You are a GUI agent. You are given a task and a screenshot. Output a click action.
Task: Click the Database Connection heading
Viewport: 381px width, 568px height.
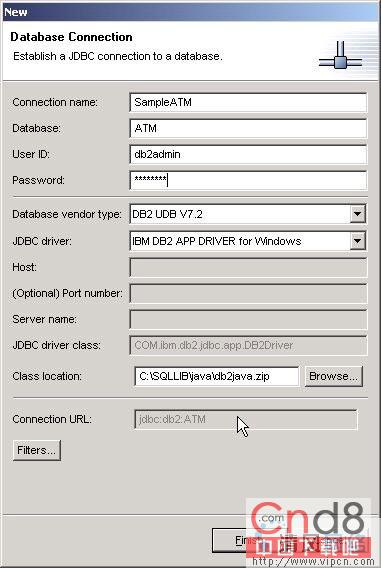pyautogui.click(x=71, y=37)
